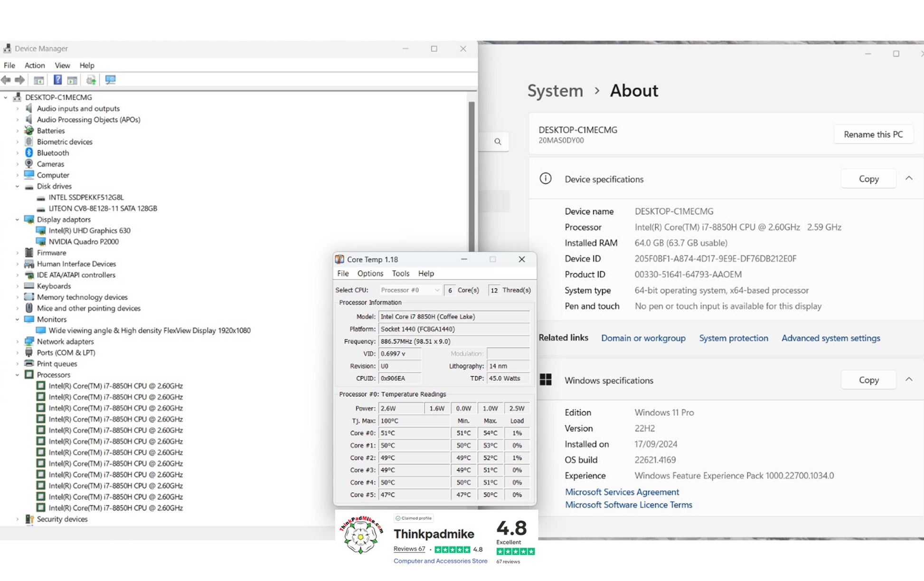The width and height of the screenshot is (924, 581).
Task: Expand the Batteries tree node
Action: (x=18, y=131)
